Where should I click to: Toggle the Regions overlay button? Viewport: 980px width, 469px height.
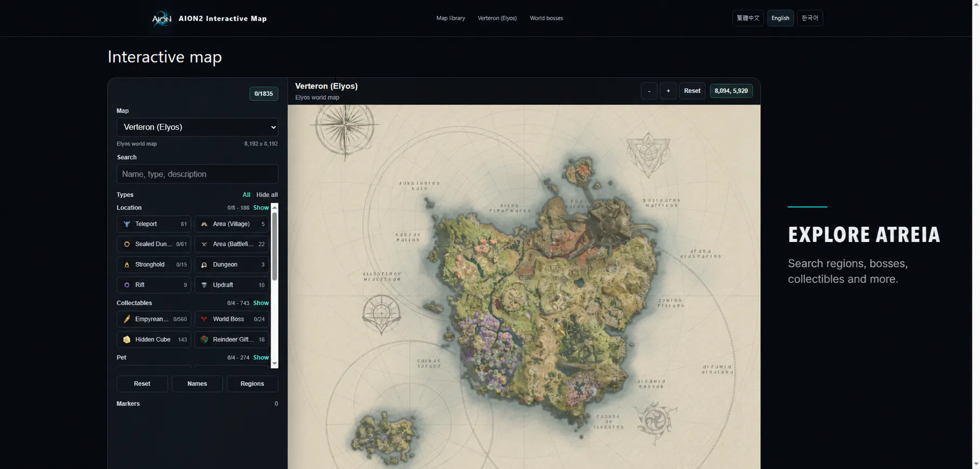pyautogui.click(x=252, y=384)
